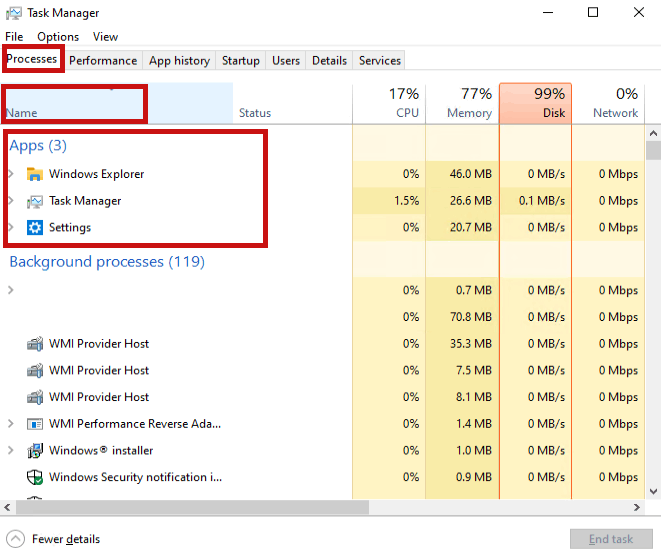The width and height of the screenshot is (661, 560).
Task: Expand the Windows installer row
Action: click(11, 450)
